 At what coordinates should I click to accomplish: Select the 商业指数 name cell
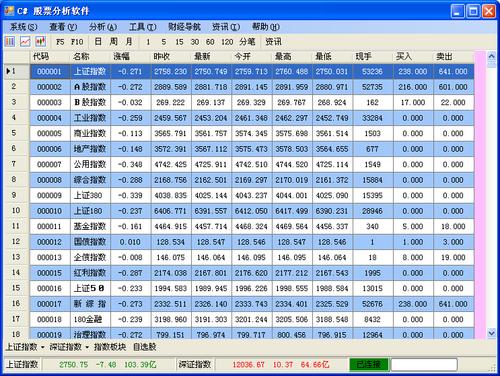pos(90,133)
